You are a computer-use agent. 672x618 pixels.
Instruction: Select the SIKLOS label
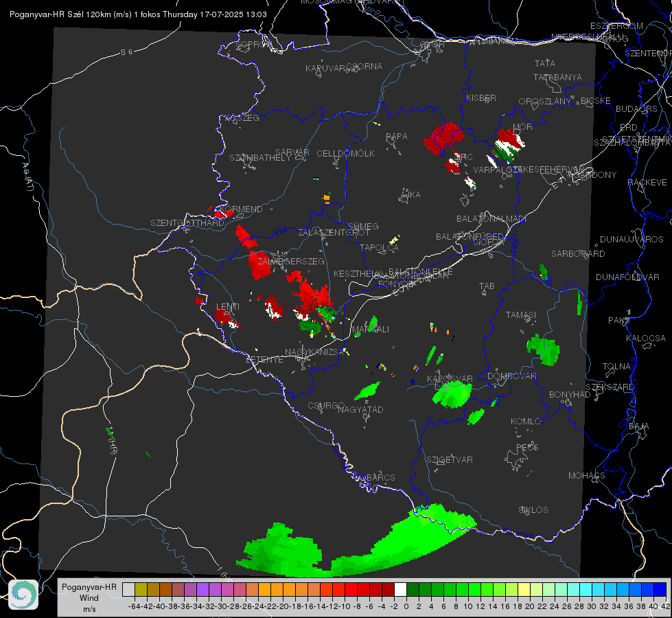533,510
